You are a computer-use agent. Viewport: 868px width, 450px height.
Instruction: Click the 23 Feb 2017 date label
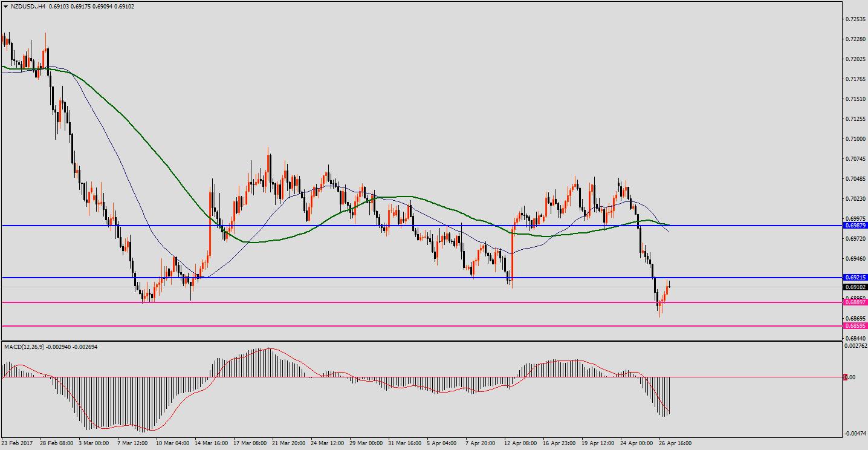point(18,443)
